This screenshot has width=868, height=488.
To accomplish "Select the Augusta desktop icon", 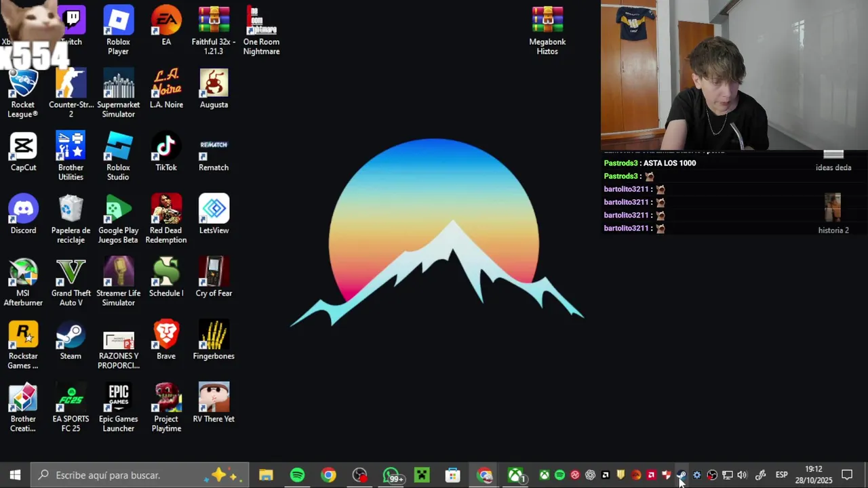I will 214,89.
